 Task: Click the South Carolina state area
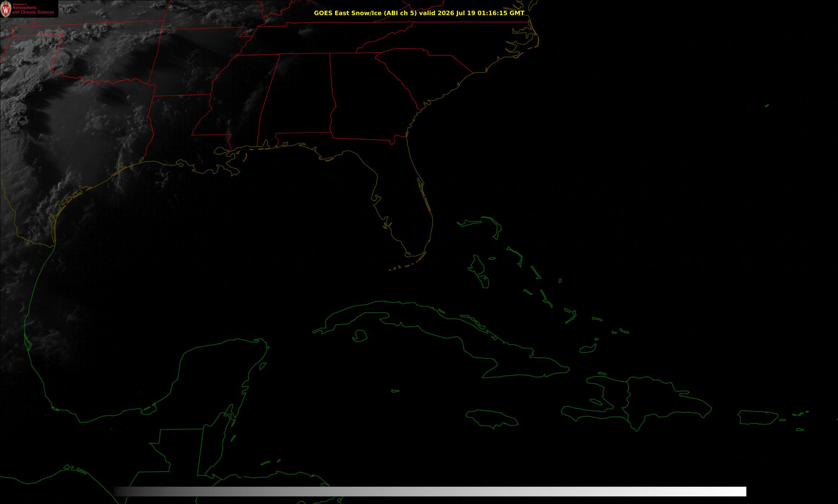[x=426, y=72]
